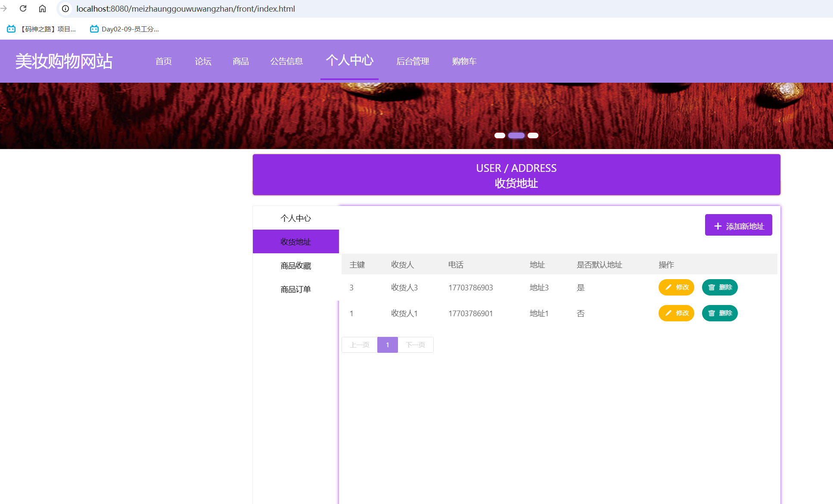Screen dimensions: 833x504
Task: Click 修改 for recipient 收货人1
Action: 676,313
